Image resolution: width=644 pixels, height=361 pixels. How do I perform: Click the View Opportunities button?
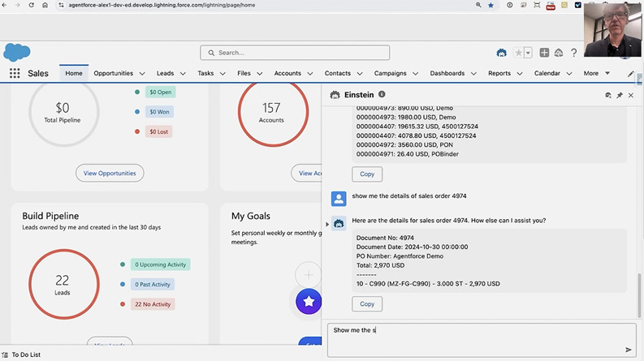coord(110,173)
